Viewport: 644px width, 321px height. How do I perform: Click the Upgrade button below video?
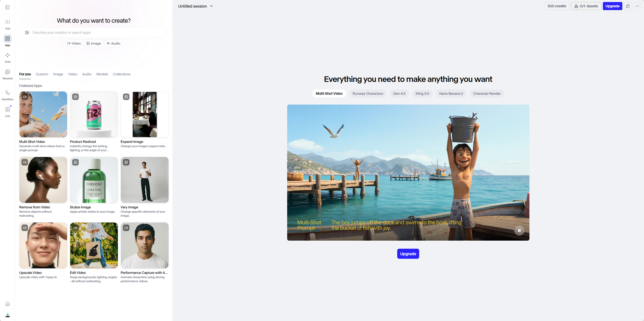point(408,254)
